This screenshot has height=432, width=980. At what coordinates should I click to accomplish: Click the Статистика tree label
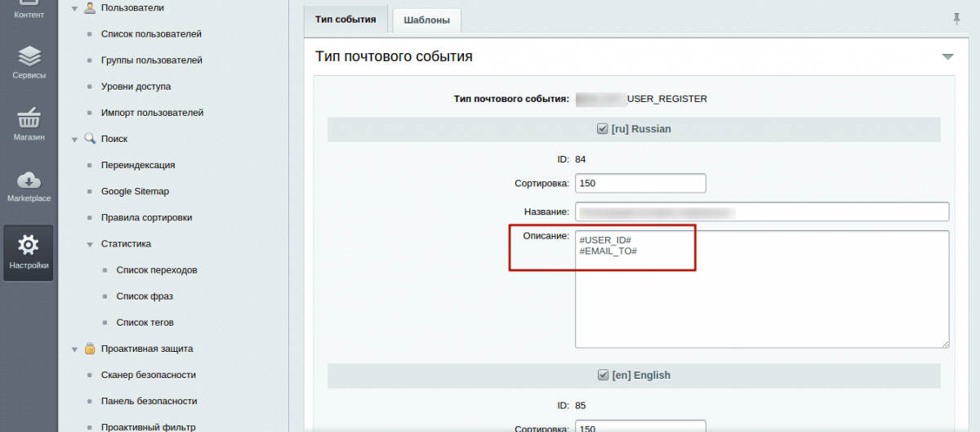[x=126, y=244]
